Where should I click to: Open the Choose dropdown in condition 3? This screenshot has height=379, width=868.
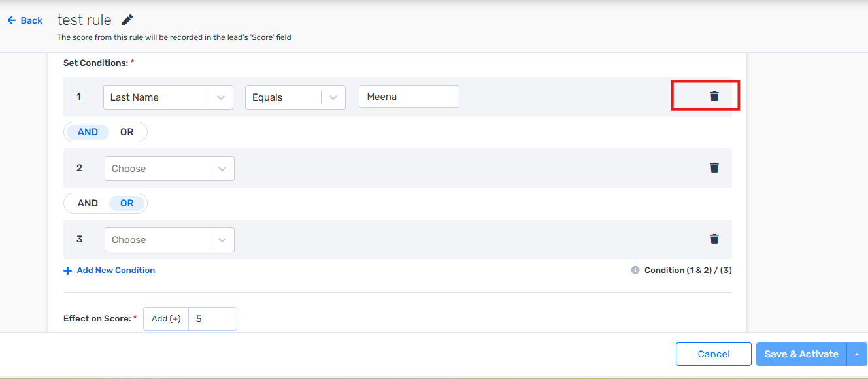pyautogui.click(x=169, y=240)
